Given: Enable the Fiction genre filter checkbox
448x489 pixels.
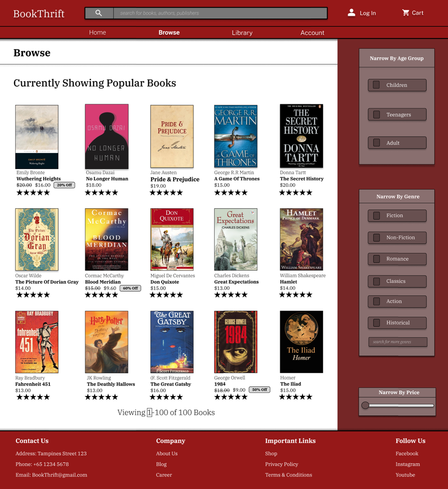Looking at the screenshot, I should pyautogui.click(x=377, y=216).
